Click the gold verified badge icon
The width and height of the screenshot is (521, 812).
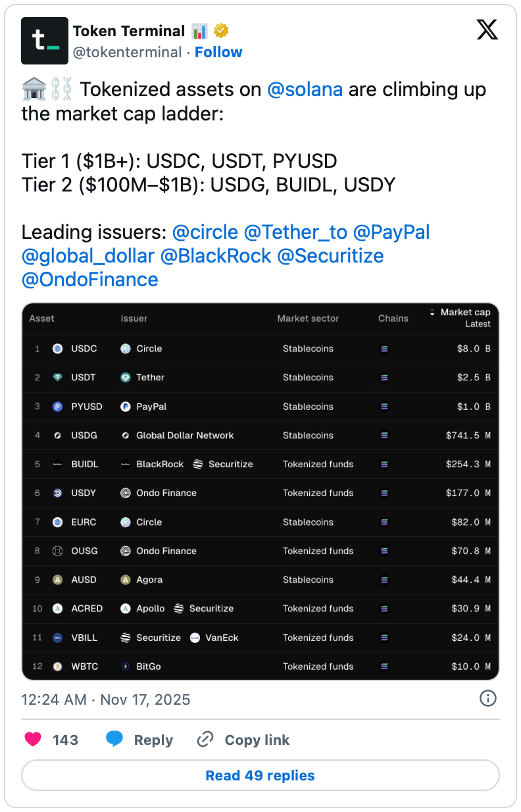click(x=221, y=31)
